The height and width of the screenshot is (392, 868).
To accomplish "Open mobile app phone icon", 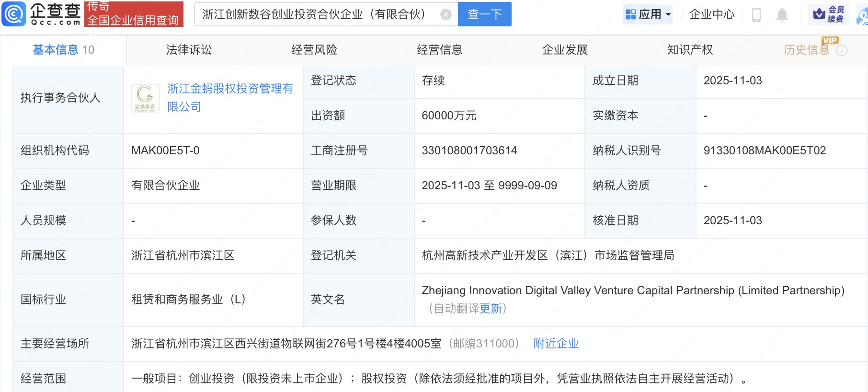I will pos(756,15).
